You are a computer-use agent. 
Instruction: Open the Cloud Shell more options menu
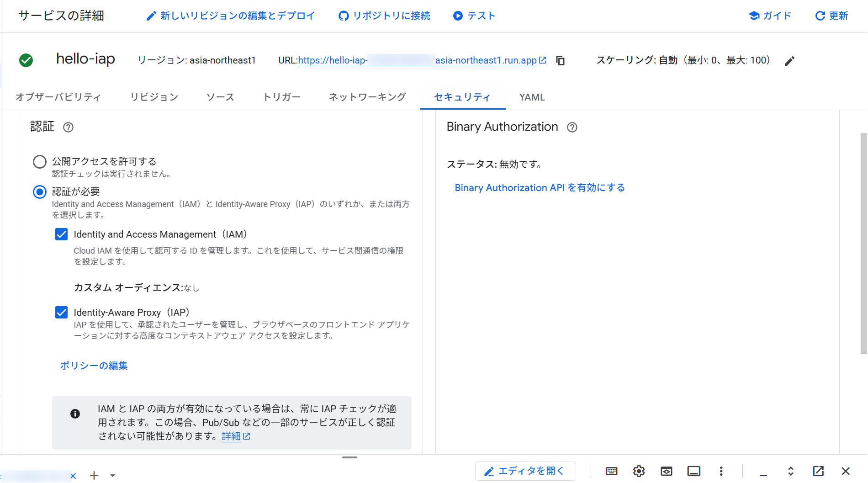[x=721, y=471]
